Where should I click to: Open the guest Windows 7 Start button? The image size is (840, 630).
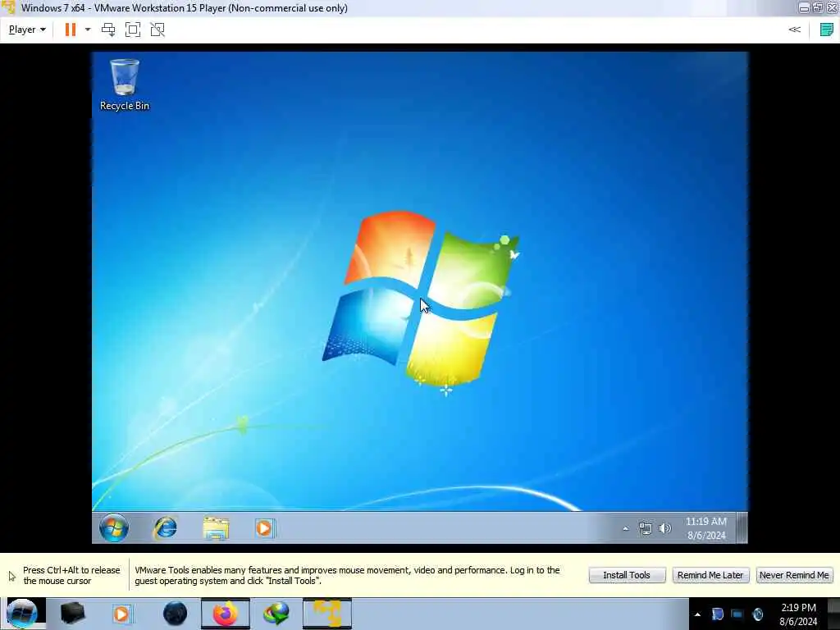pos(114,527)
